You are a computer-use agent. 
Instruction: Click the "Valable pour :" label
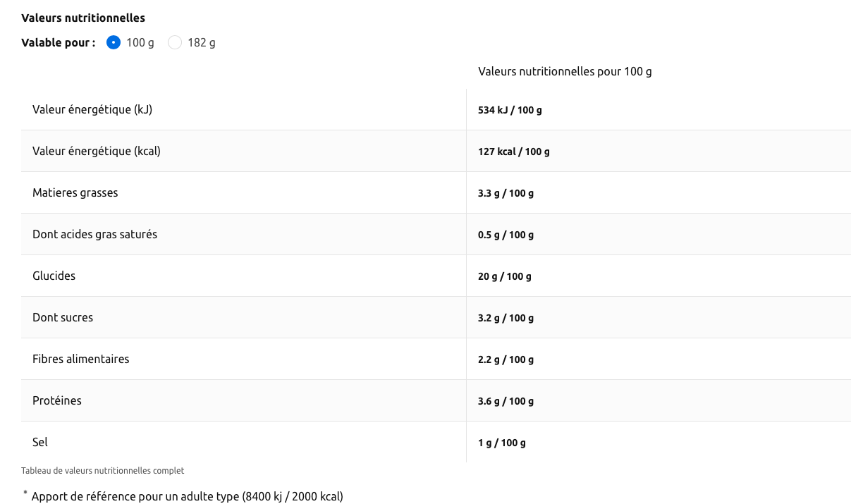point(59,43)
